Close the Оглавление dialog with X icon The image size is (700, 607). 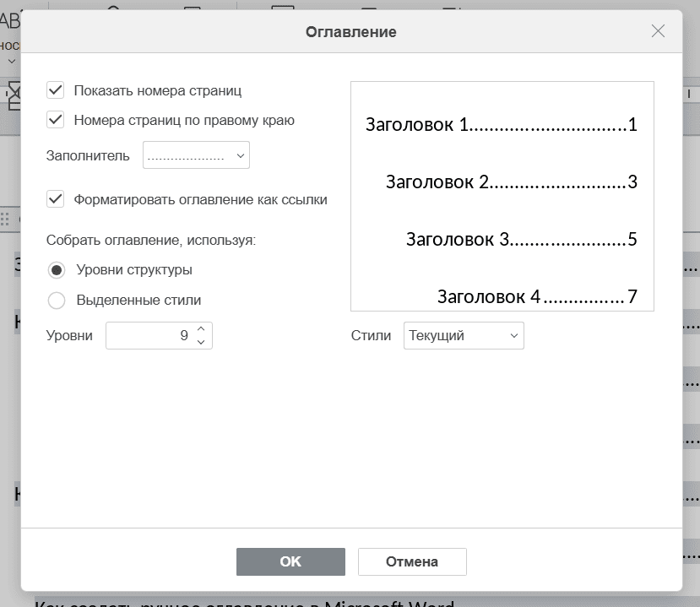click(x=658, y=31)
